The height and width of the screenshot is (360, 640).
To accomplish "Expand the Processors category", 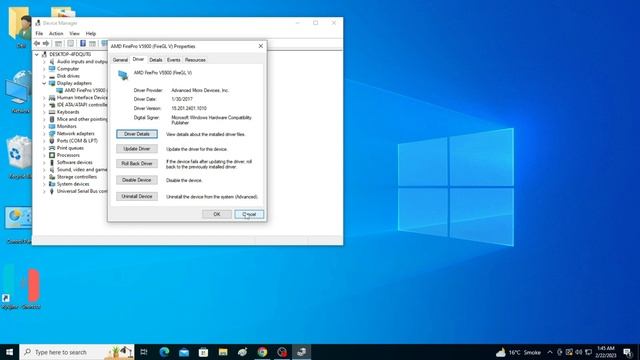I will [x=44, y=155].
